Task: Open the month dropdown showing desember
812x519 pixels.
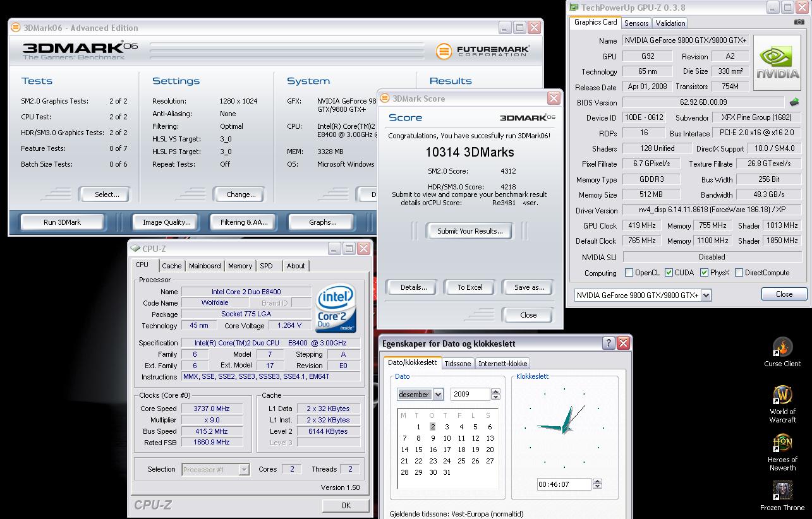Action: [x=438, y=394]
